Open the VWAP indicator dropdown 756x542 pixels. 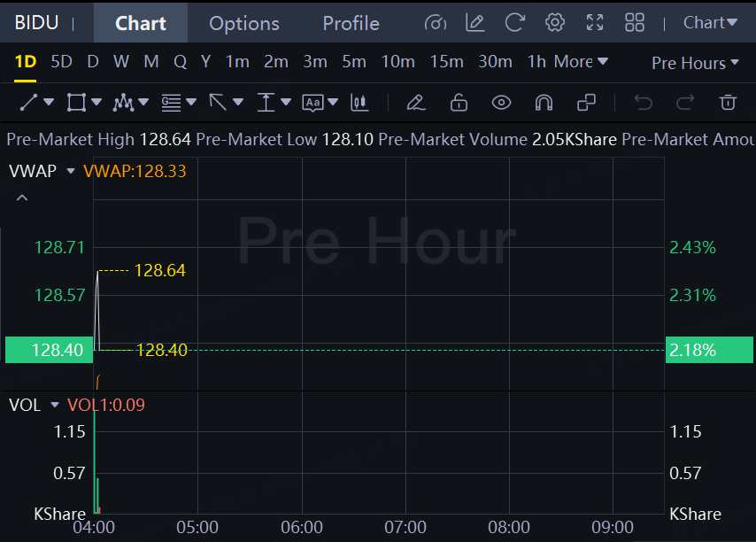tap(71, 171)
